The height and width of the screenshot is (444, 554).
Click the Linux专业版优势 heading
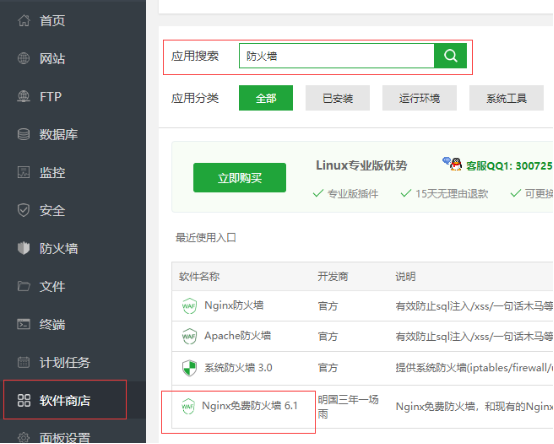(x=361, y=165)
